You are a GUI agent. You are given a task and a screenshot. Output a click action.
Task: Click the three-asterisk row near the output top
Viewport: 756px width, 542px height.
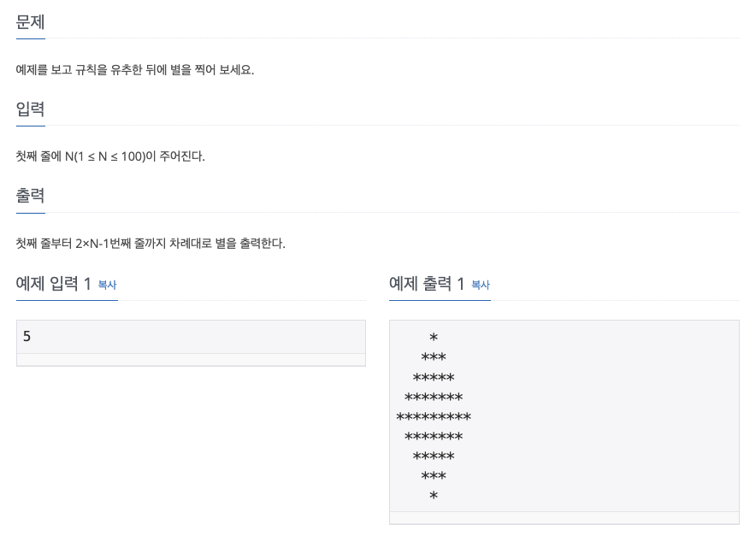[434, 357]
